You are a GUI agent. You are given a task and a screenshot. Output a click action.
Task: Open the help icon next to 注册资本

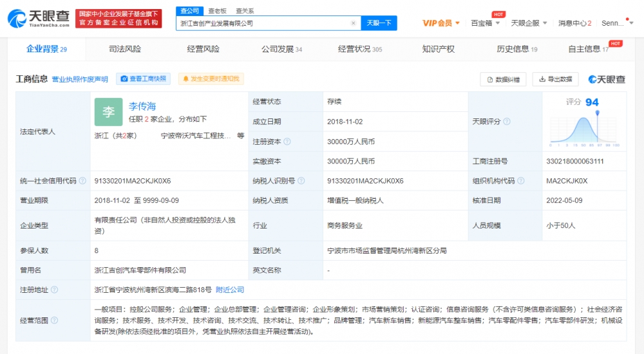pyautogui.click(x=287, y=142)
